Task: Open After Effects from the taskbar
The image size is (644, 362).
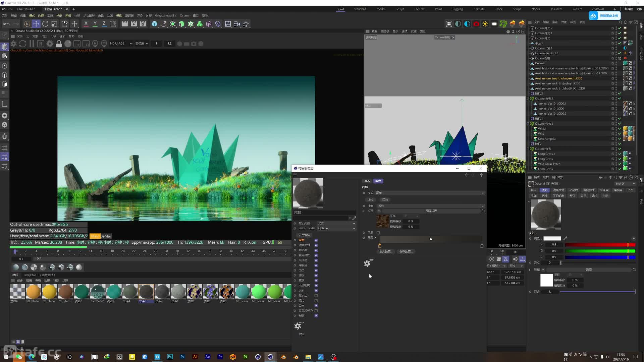Action: [208, 357]
